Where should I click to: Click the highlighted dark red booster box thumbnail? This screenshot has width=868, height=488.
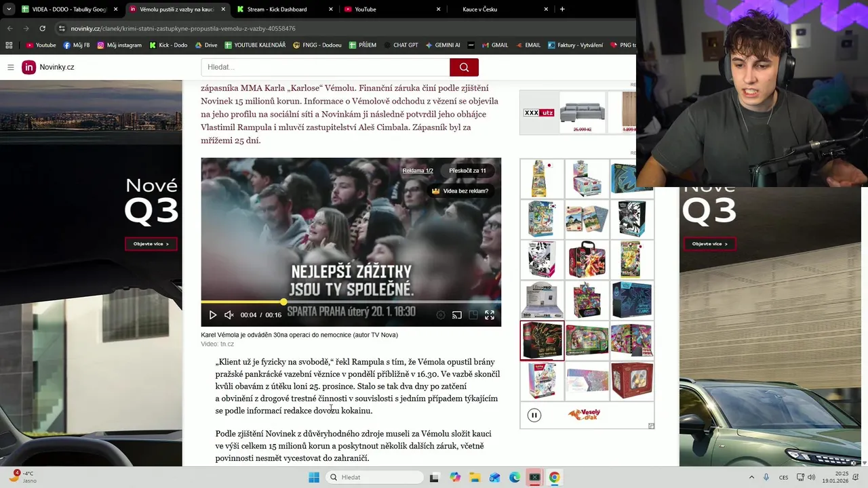[x=542, y=341]
